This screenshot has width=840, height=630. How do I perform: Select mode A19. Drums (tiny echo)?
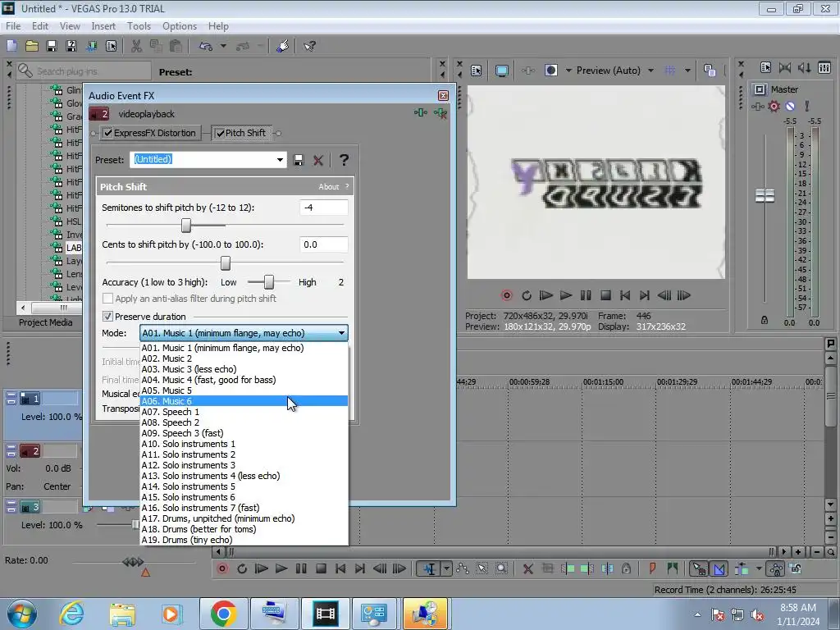[x=244, y=540]
